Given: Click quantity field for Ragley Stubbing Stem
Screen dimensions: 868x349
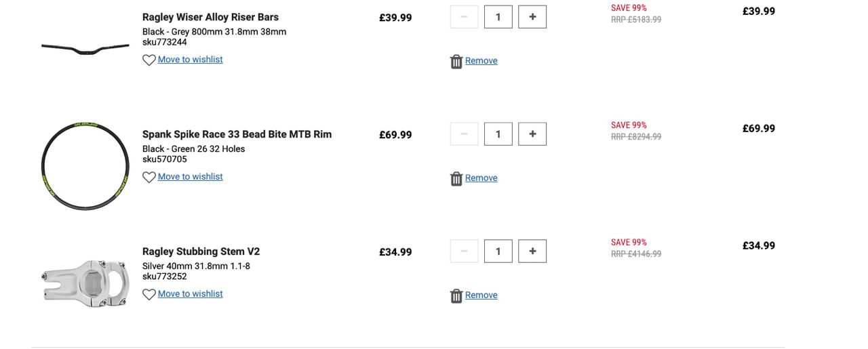Looking at the screenshot, I should [x=498, y=251].
